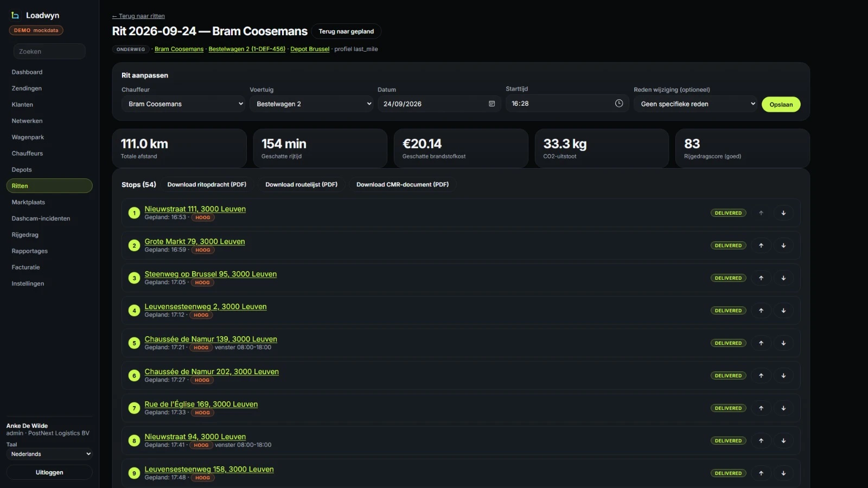Open the Chauffeur dropdown
868x488 pixels.
point(183,104)
